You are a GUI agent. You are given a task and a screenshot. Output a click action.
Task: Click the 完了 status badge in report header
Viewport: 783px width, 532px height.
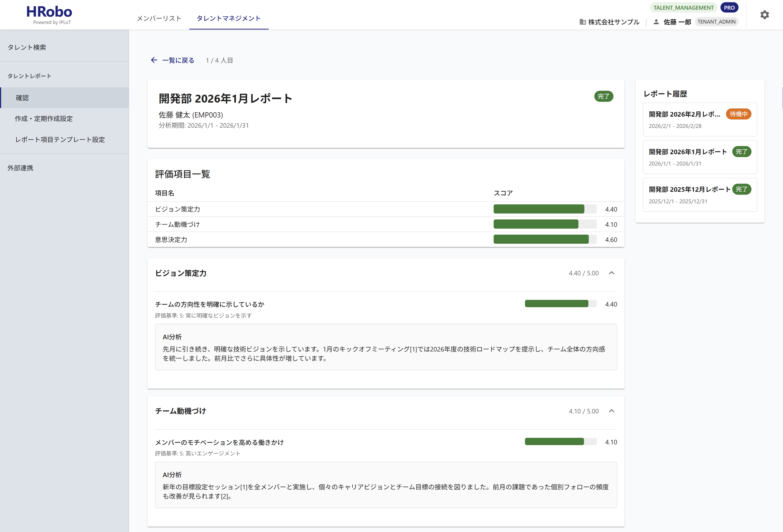pos(603,96)
